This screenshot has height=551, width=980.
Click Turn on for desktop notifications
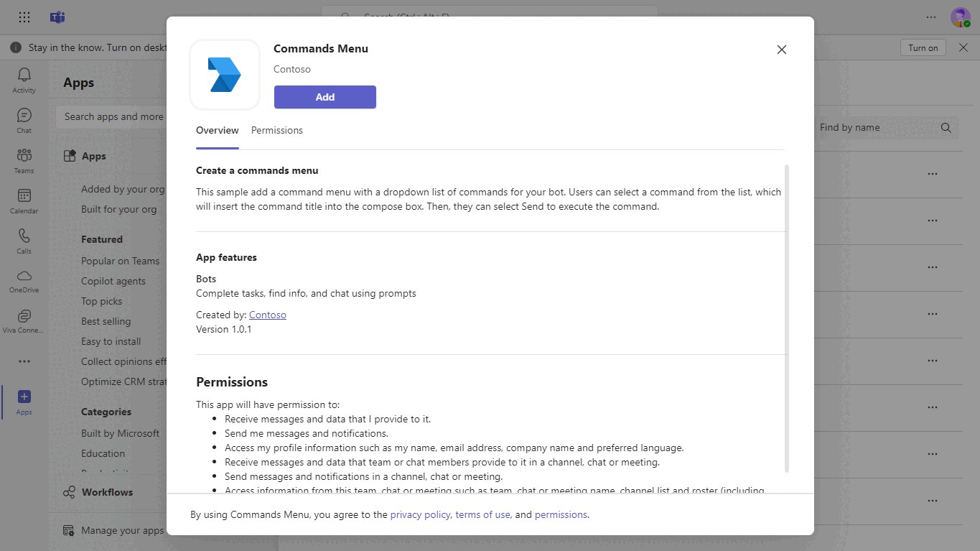click(923, 47)
